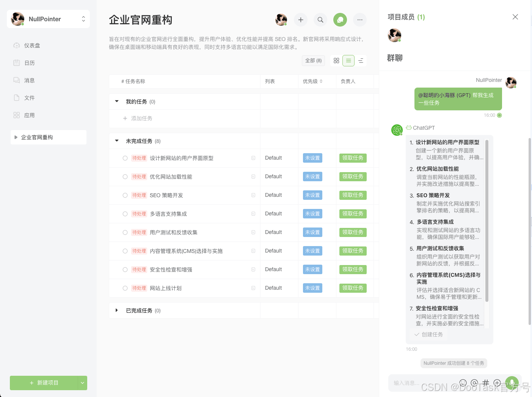Click the ChatGPT message scrollbar
Image resolution: width=532 pixels, height=397 pixels.
(x=487, y=221)
